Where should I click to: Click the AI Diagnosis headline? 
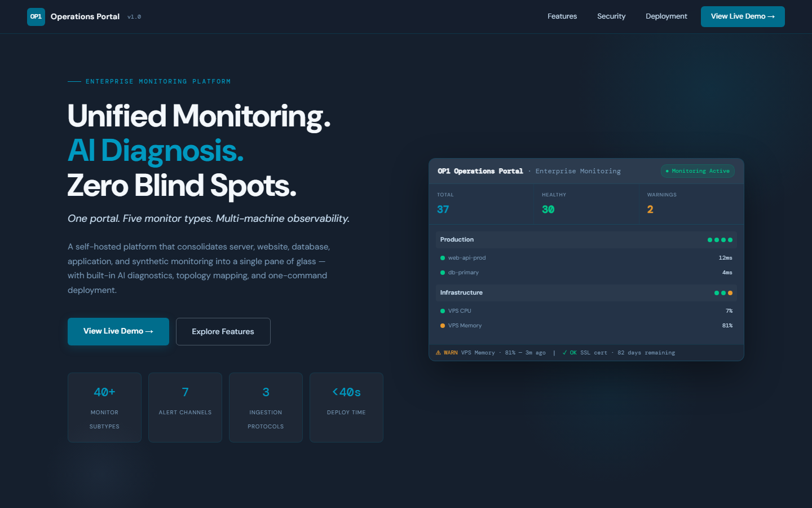pyautogui.click(x=156, y=151)
